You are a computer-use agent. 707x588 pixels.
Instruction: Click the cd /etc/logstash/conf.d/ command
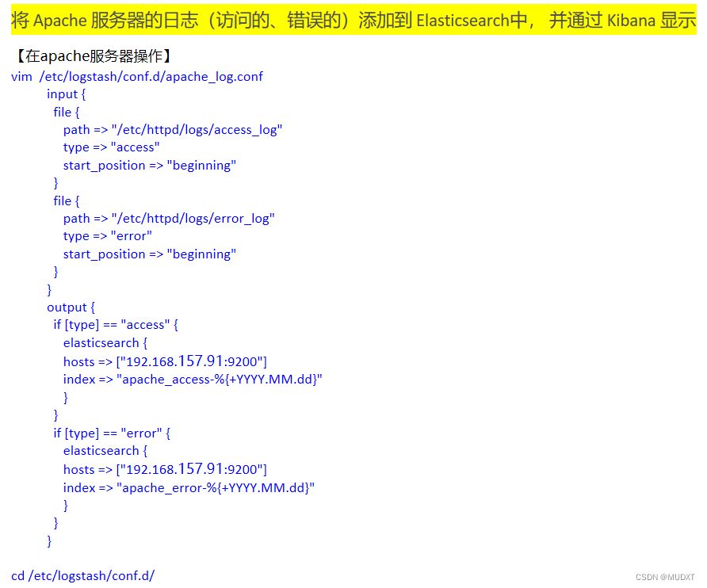tap(83, 576)
